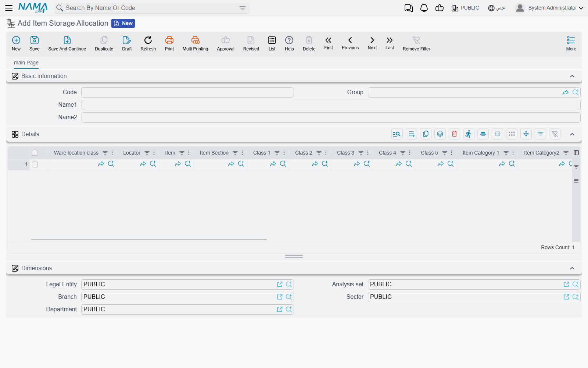Viewport: 588px width, 368px height.
Task: Click the red delete rows icon in Details
Action: (454, 134)
